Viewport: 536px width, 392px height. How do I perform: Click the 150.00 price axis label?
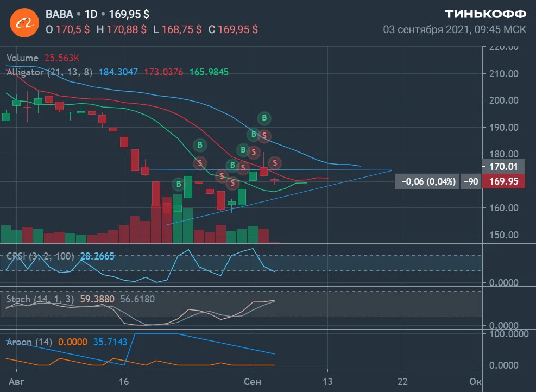point(504,235)
